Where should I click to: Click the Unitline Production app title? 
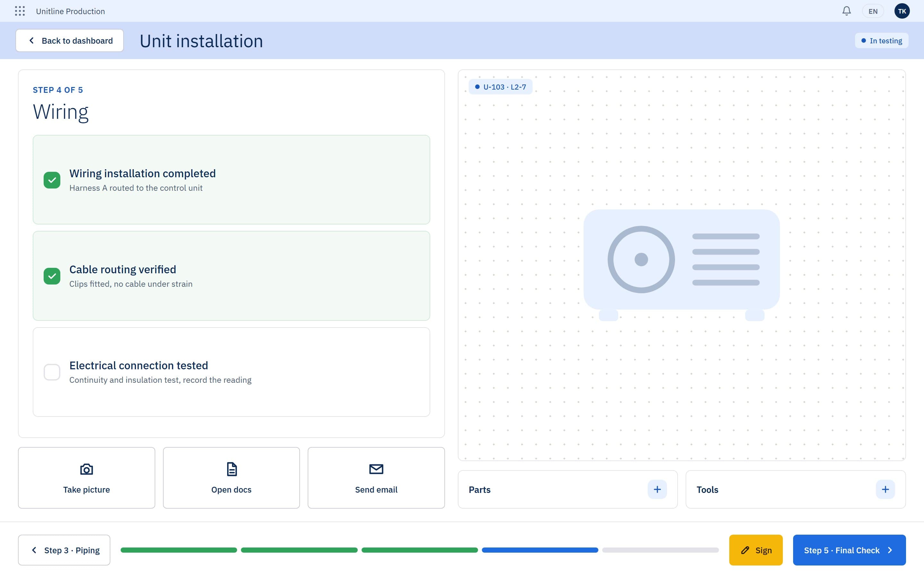[x=70, y=11]
